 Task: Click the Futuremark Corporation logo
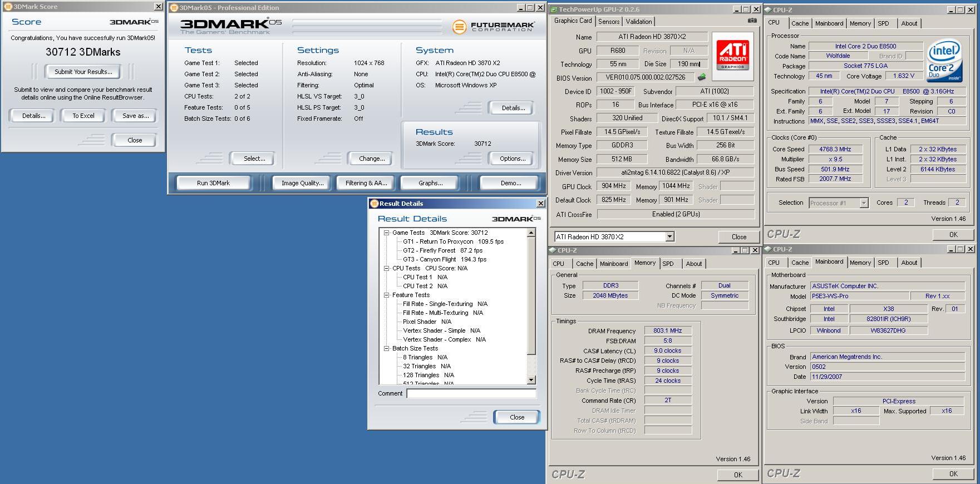coord(493,27)
